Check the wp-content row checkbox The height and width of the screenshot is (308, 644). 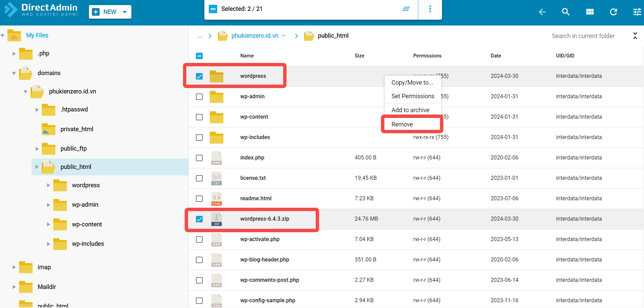coord(199,117)
